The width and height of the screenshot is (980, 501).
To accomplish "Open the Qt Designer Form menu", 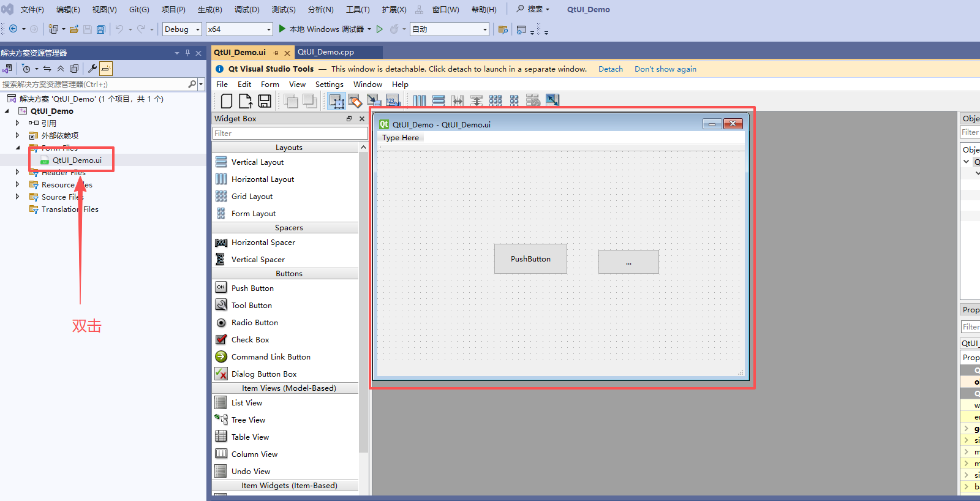I will 270,85.
